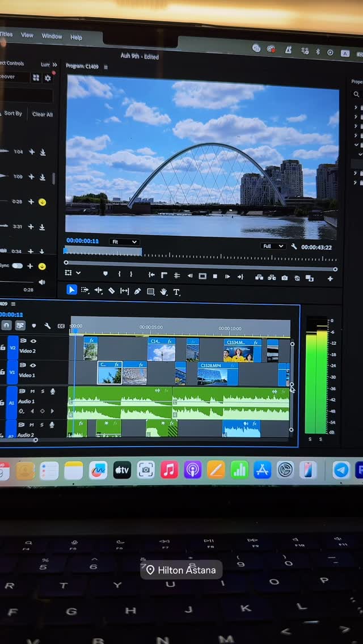This screenshot has width=363, height=644.
Task: Open timeline wrench display settings
Action: 47,326
